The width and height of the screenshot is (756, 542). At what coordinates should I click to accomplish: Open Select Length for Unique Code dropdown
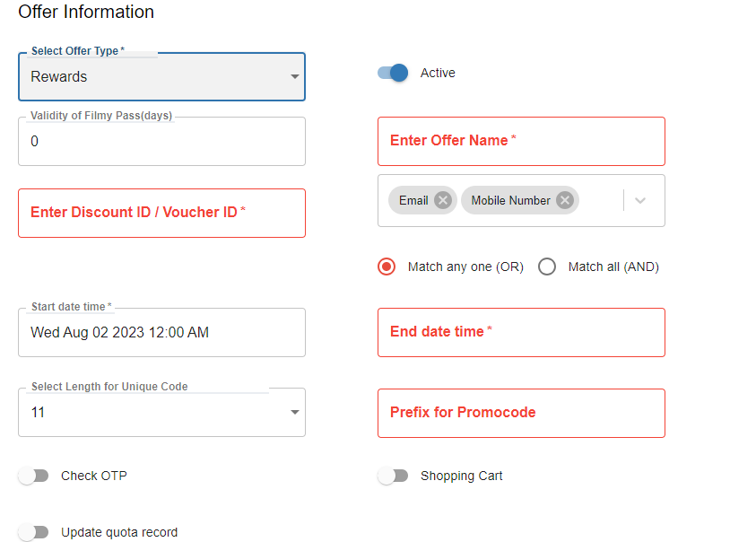(x=161, y=413)
